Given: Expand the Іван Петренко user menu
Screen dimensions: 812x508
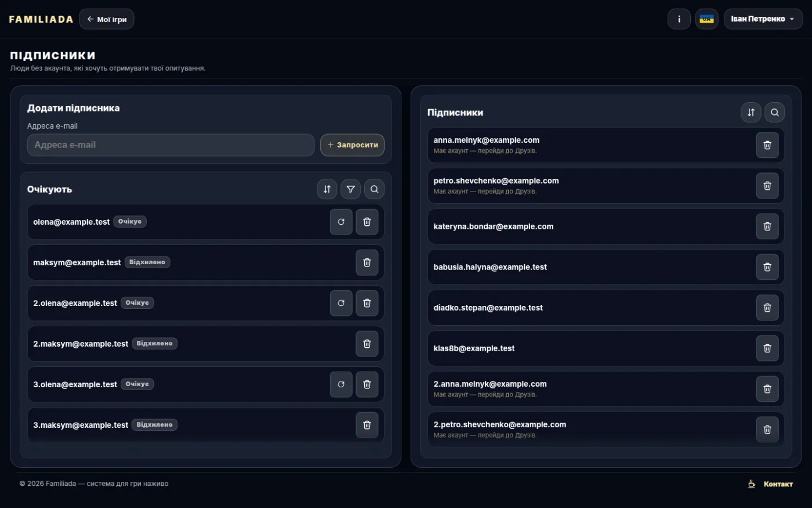Looking at the screenshot, I should (763, 19).
